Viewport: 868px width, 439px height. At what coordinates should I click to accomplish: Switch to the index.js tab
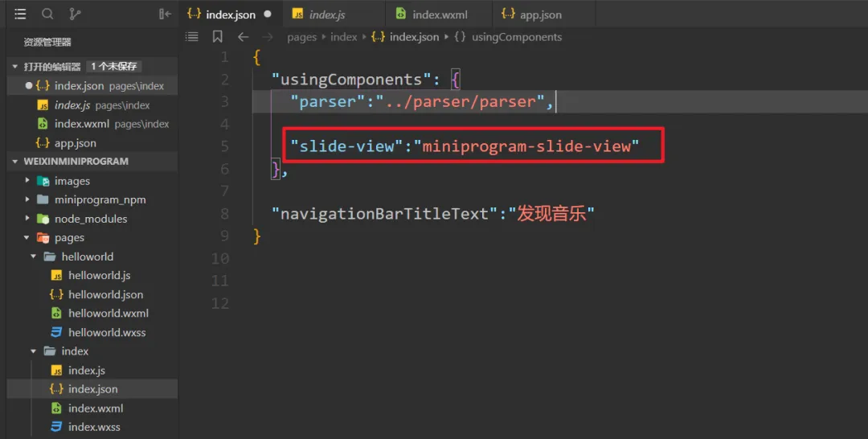click(x=334, y=14)
